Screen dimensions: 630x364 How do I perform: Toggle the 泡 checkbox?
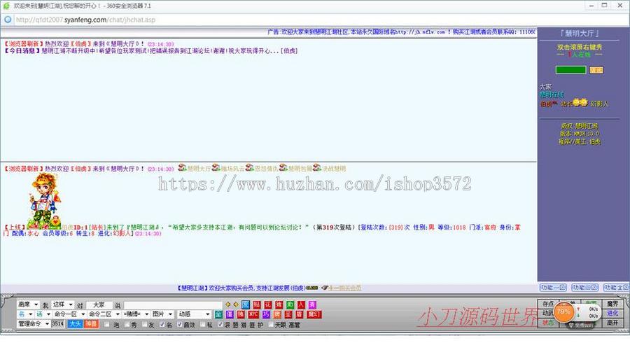106,324
